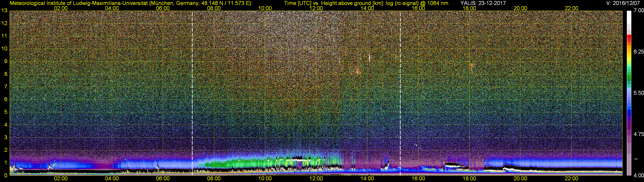This screenshot has width=644, height=182.
Task: Click the 9 km height axis label
Action: click(6, 61)
